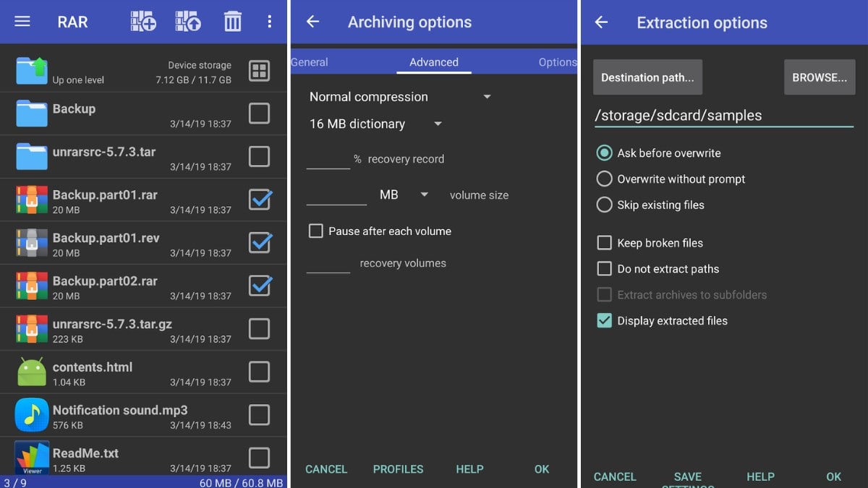Enable Do not extract paths
The image size is (868, 488).
click(x=604, y=269)
